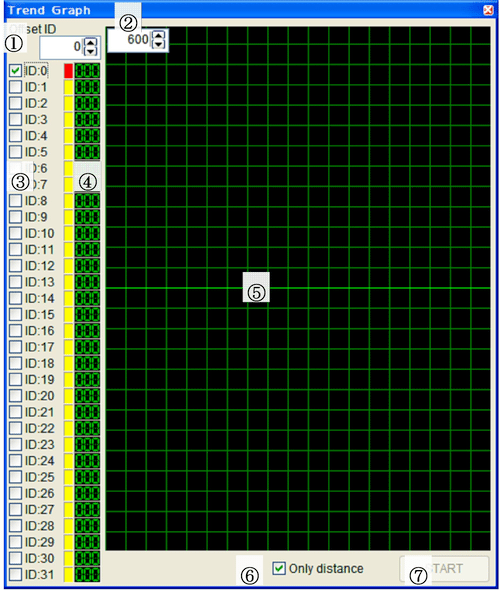Enable the ID:1 checkbox
Image resolution: width=500 pixels, height=590 pixels.
pyautogui.click(x=15, y=87)
